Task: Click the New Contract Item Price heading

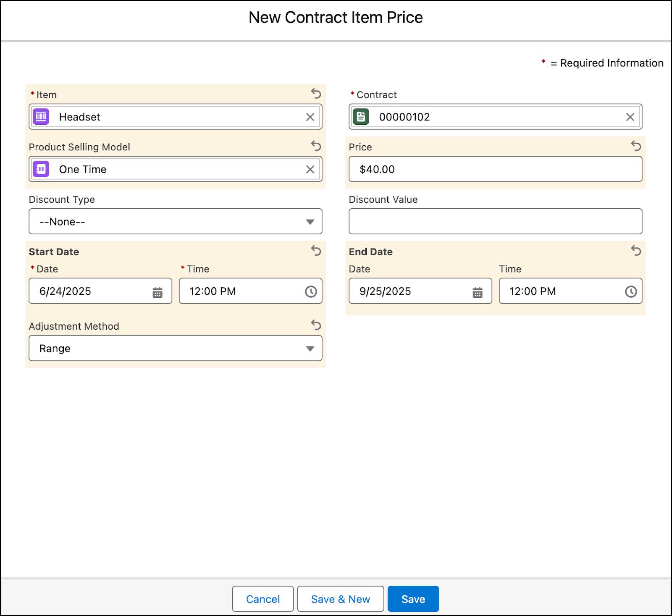Action: (x=336, y=17)
